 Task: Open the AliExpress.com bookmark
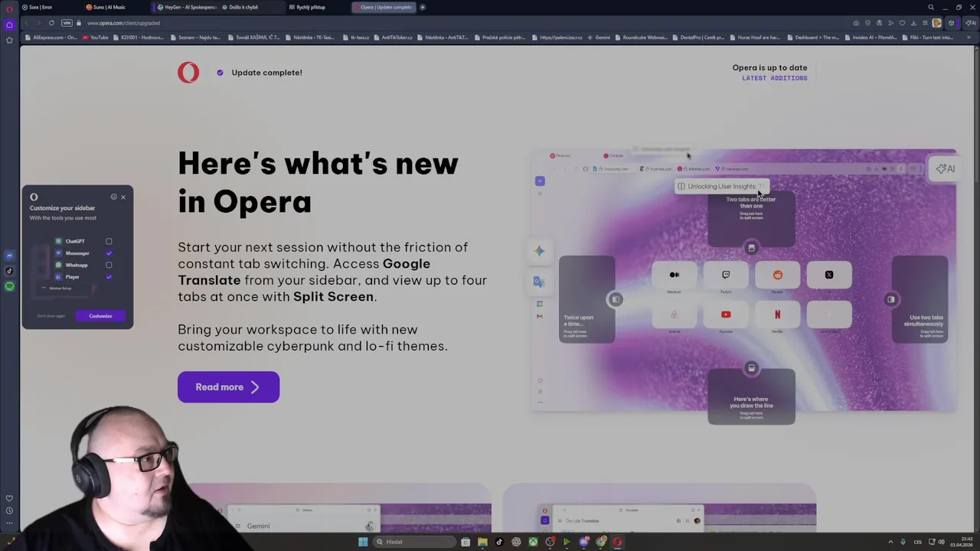(x=51, y=37)
